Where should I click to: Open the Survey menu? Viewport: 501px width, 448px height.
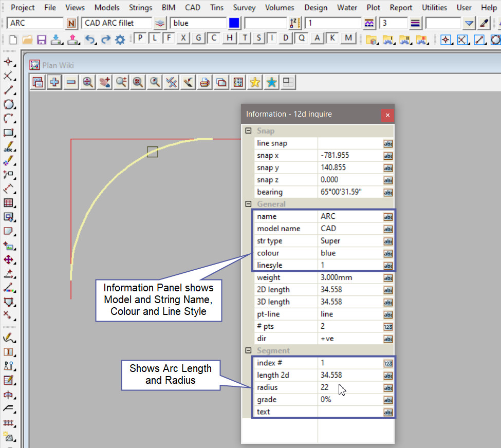click(x=244, y=8)
